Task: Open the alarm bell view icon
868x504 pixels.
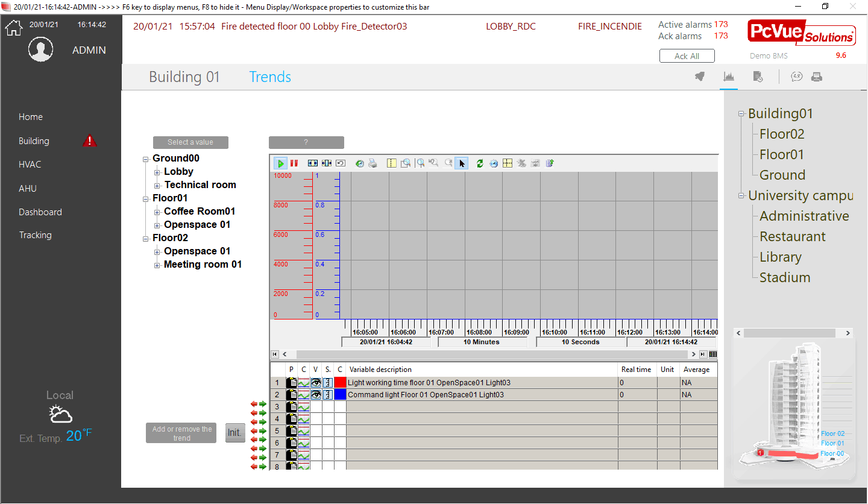Action: [700, 77]
